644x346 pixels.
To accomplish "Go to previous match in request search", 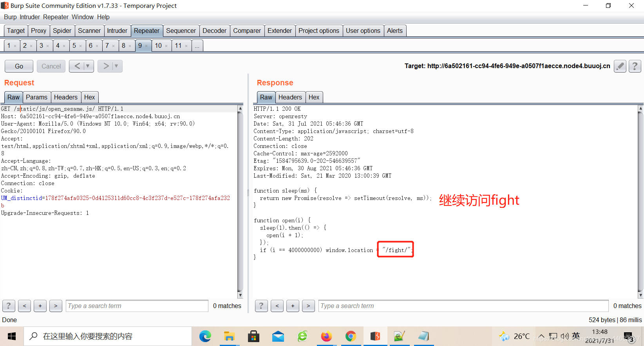I will [24, 306].
